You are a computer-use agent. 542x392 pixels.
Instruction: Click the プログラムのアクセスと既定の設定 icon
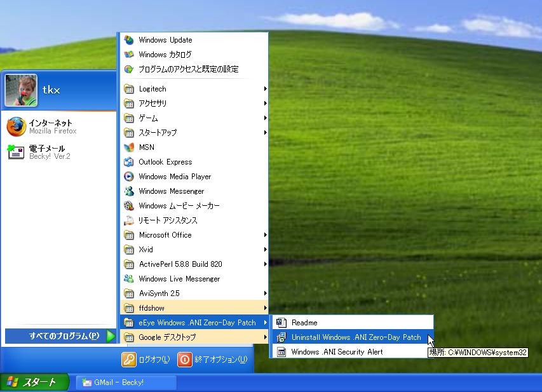click(129, 69)
